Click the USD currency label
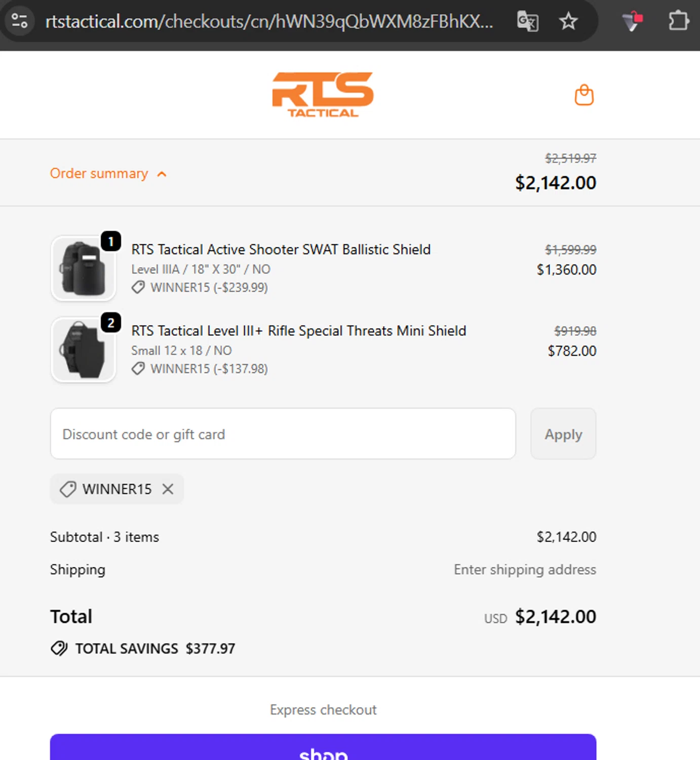This screenshot has height=760, width=700. coord(495,619)
